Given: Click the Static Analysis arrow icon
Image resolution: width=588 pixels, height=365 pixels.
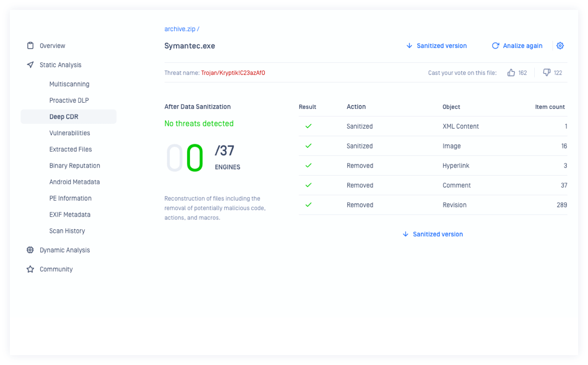Looking at the screenshot, I should pyautogui.click(x=31, y=65).
